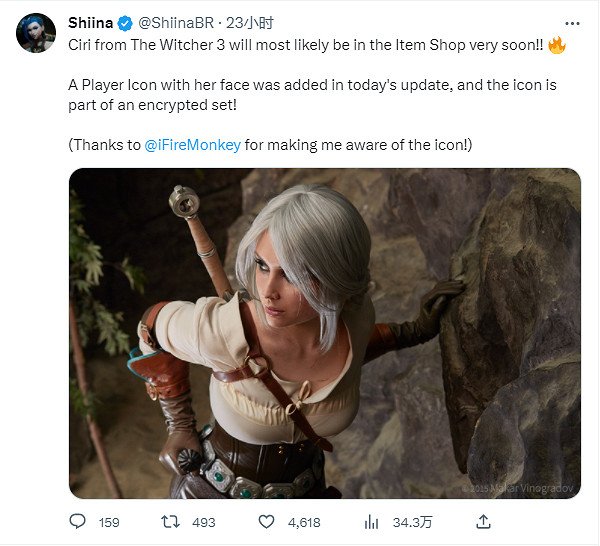Click the 23小时 timestamp
The width and height of the screenshot is (600, 546).
[252, 22]
